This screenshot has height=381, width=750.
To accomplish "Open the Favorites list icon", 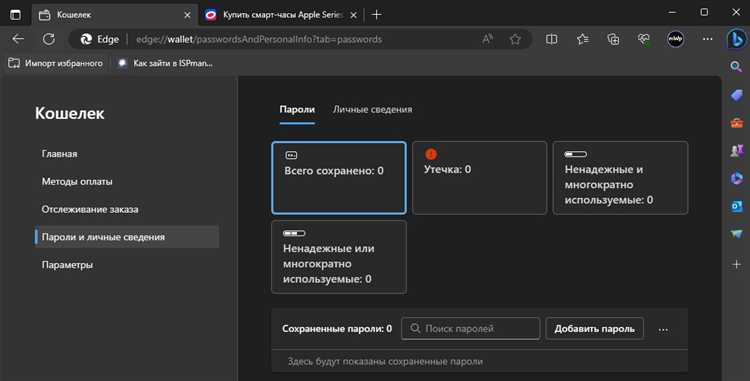I will pos(583,39).
